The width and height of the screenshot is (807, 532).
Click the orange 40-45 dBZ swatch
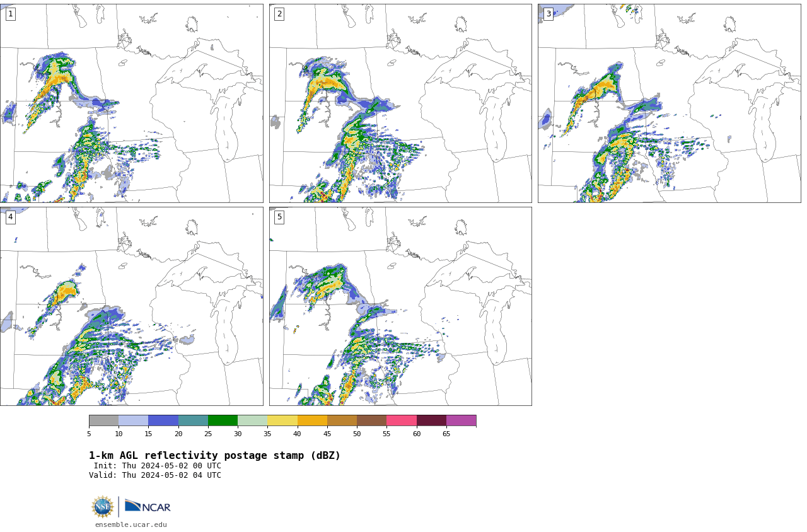point(312,420)
